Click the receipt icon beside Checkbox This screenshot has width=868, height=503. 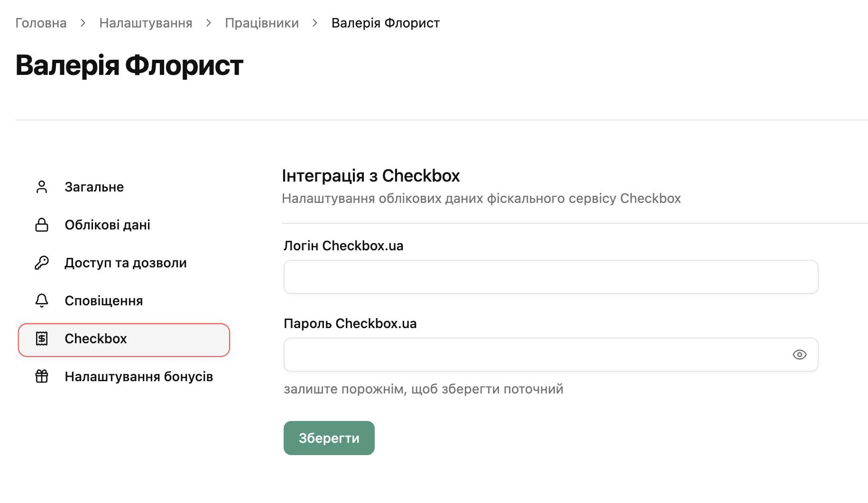click(x=42, y=338)
